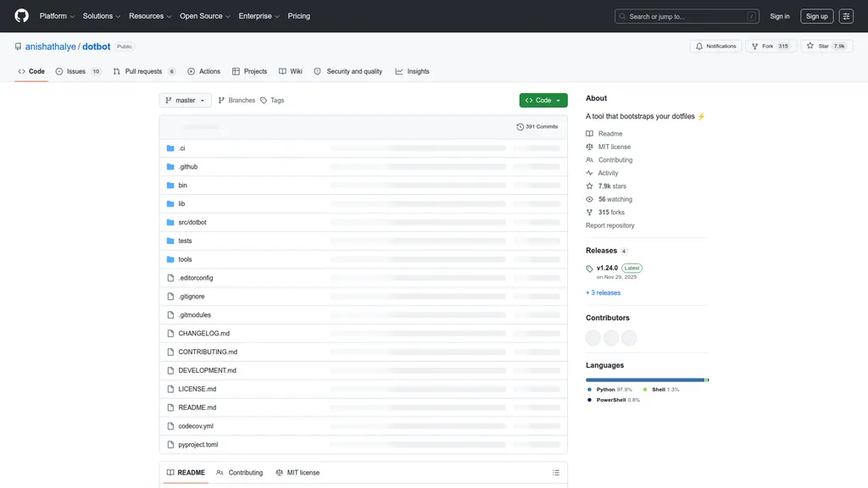
Task: Open MIT license link in About
Action: 609,147
